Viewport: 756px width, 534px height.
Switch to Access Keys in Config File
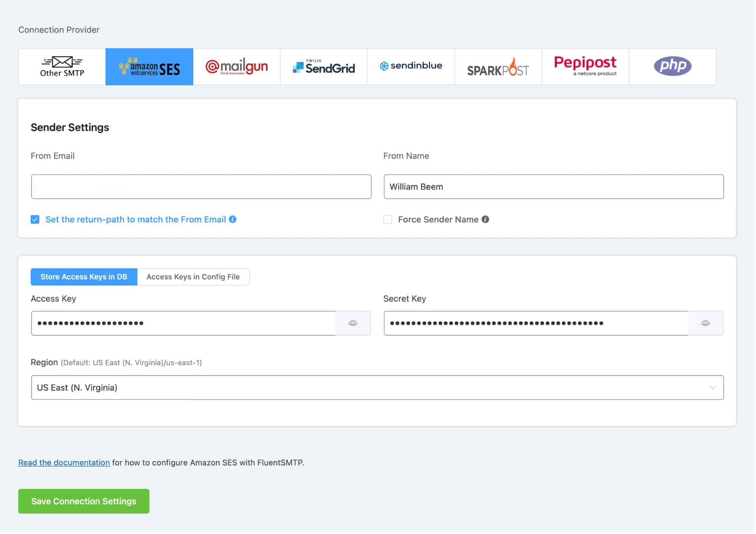193,277
